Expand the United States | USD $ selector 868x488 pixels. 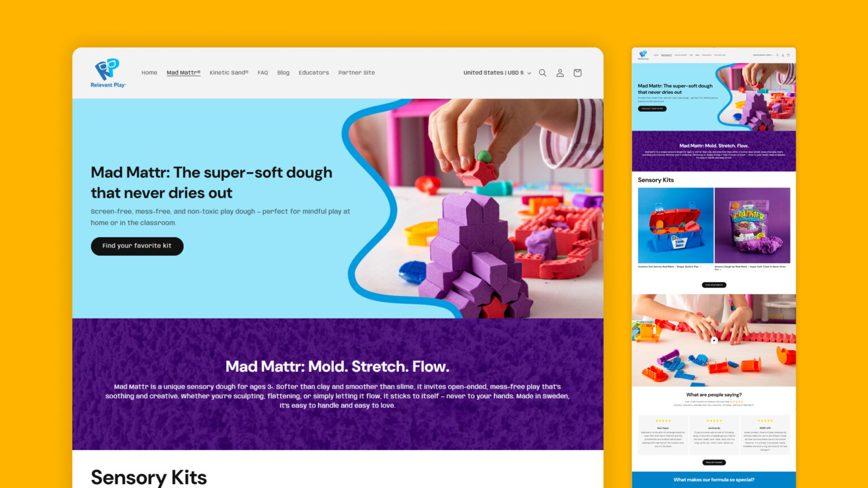point(497,73)
